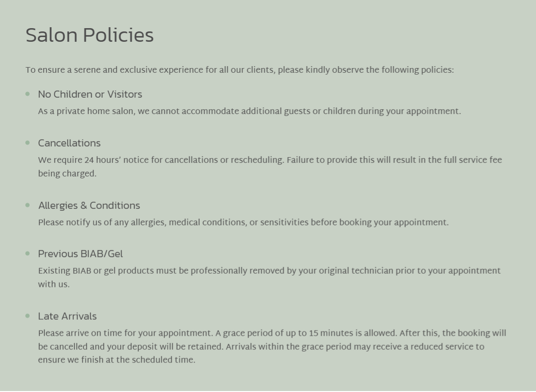Click the bullet dot beside Allergies & Conditions
The image size is (536, 392).
pos(28,205)
